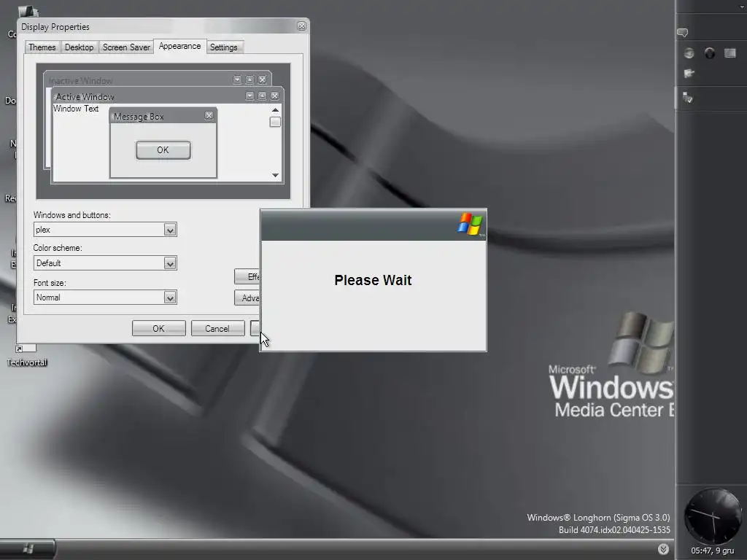
Task: Click the preview scrollbar thumb
Action: pyautogui.click(x=275, y=122)
